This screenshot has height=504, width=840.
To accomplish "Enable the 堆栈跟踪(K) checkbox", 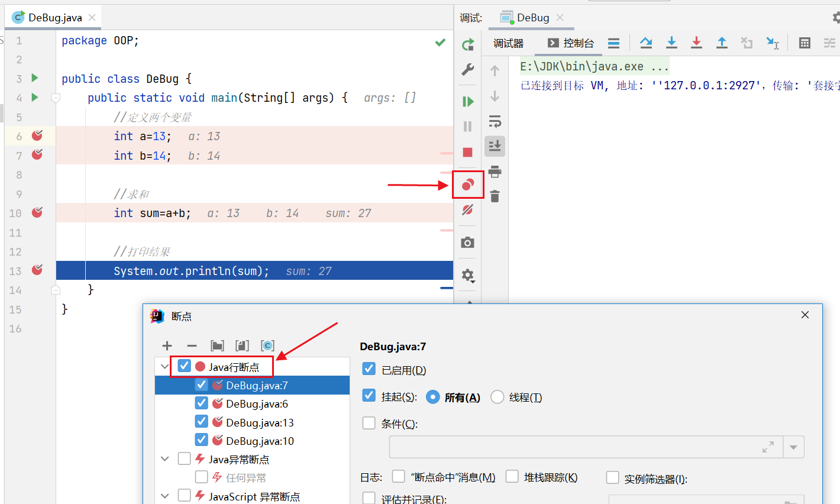I will (x=512, y=477).
